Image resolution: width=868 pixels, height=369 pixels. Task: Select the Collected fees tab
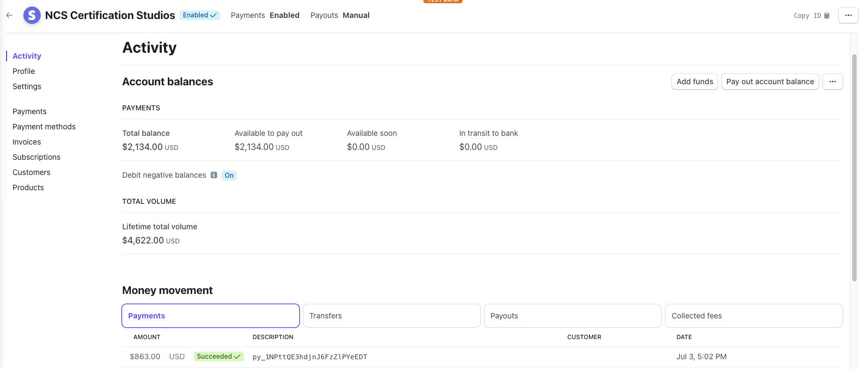pyautogui.click(x=753, y=316)
